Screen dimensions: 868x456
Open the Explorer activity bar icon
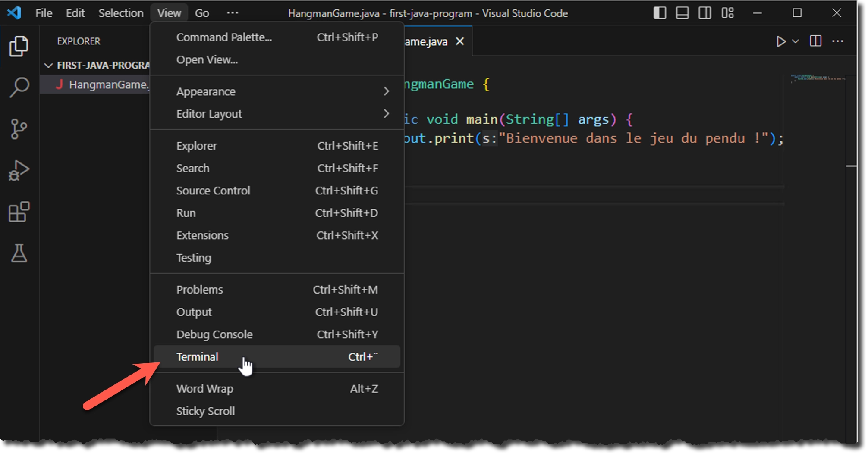pyautogui.click(x=19, y=46)
